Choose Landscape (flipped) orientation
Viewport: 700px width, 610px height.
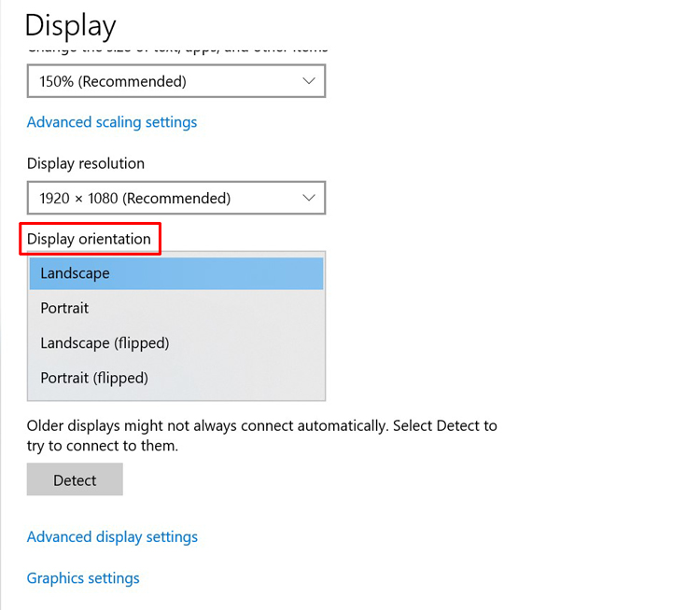[x=176, y=343]
